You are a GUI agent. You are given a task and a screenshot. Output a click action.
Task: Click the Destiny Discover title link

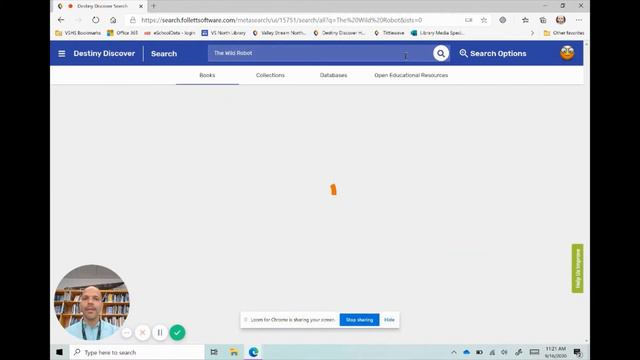coord(104,53)
